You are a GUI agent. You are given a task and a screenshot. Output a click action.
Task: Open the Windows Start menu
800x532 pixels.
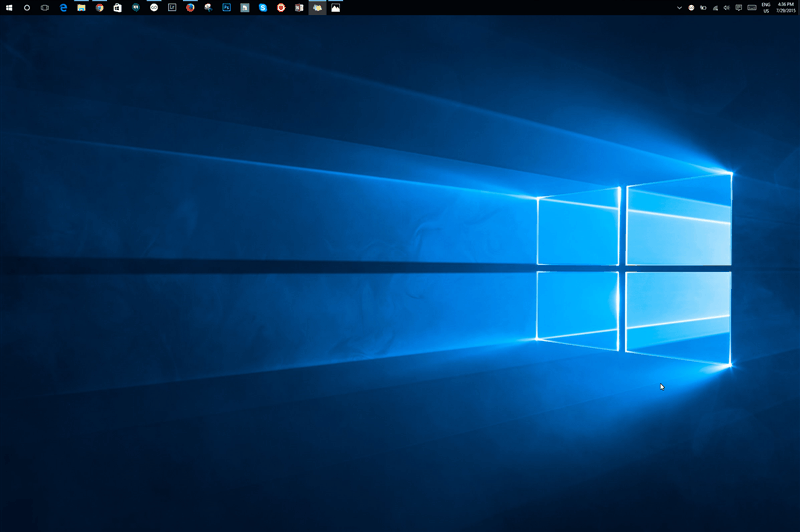click(x=9, y=8)
